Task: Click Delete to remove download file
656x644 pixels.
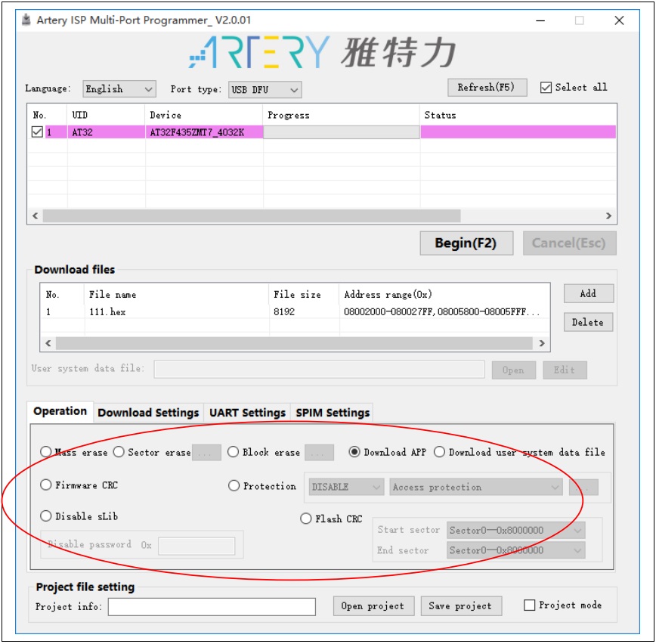Action: 588,322
